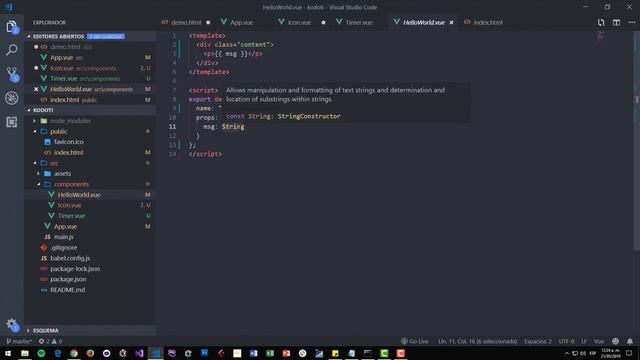The height and width of the screenshot is (360, 640).
Task: Open babel.config.js file
Action: (x=70, y=258)
